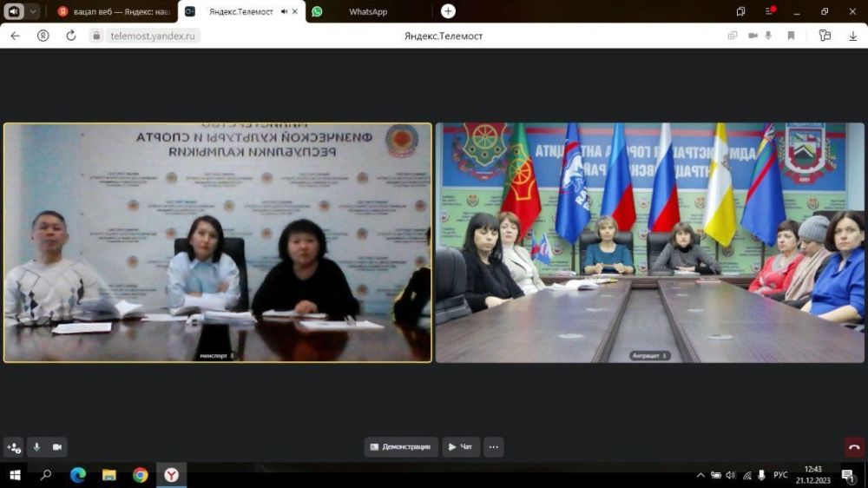This screenshot has height=488, width=868.
Task: Switch to the вацап веб Яндекс tab
Action: click(115, 11)
